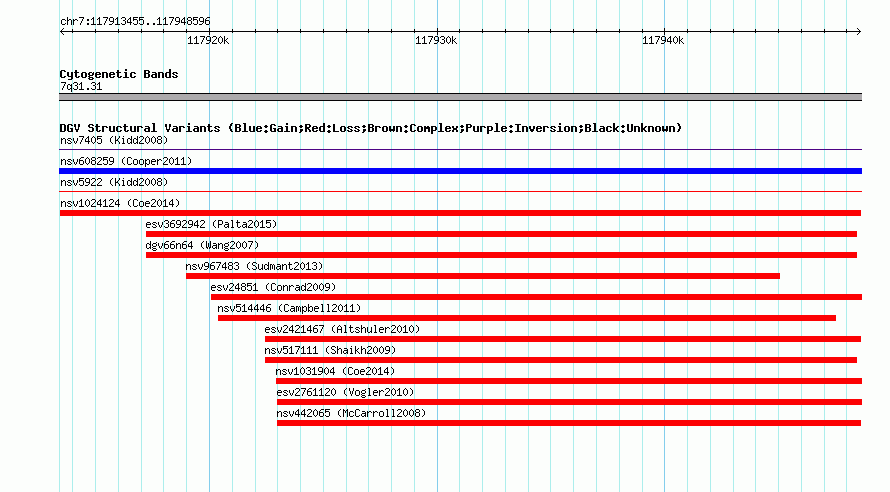890x492 pixels.
Task: Click the gray 7q31.31 cytogenetic band bar
Action: (460, 97)
